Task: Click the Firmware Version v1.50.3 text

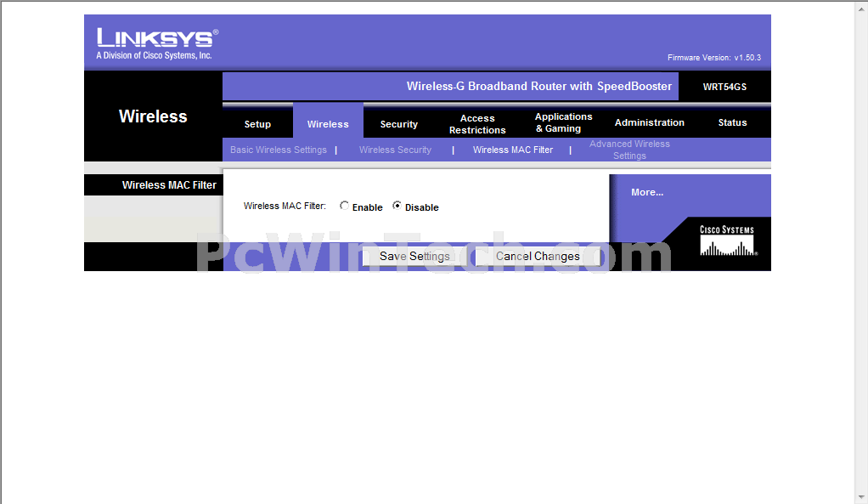Action: (x=714, y=58)
